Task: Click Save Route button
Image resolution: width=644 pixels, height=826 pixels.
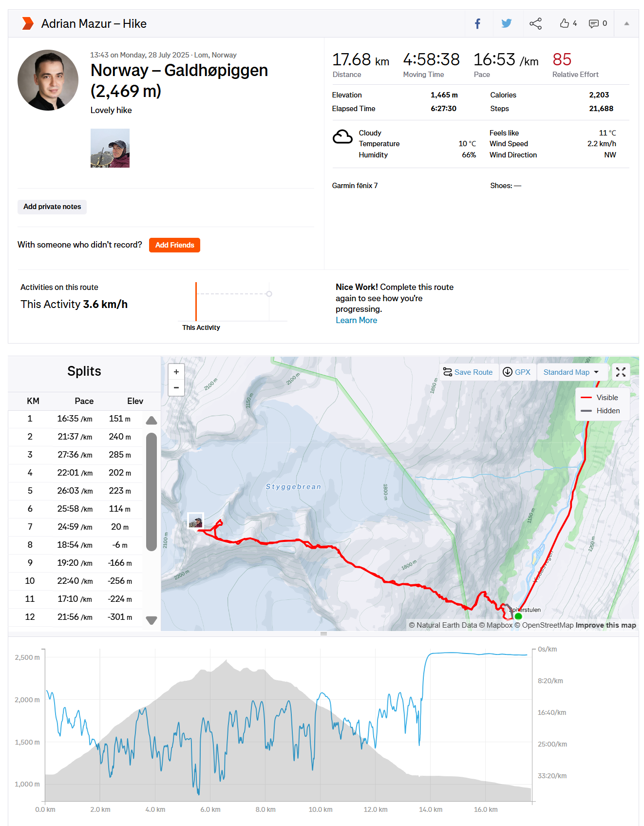Action: point(468,372)
